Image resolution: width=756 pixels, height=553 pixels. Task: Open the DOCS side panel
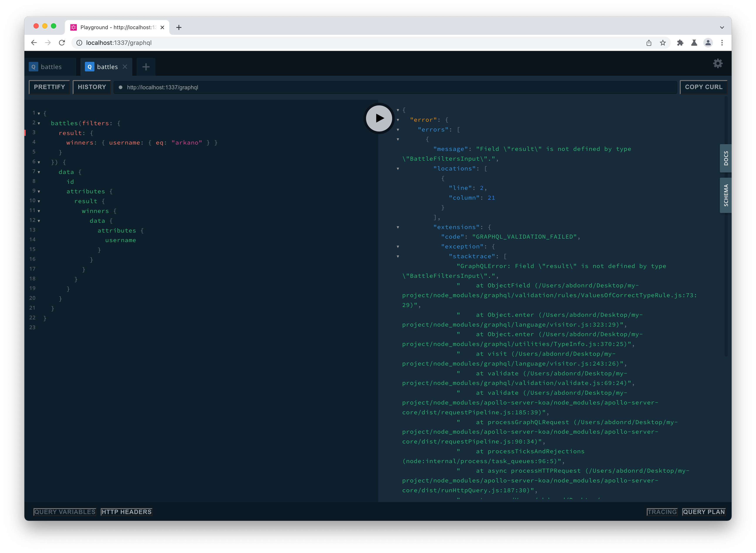pyautogui.click(x=726, y=158)
